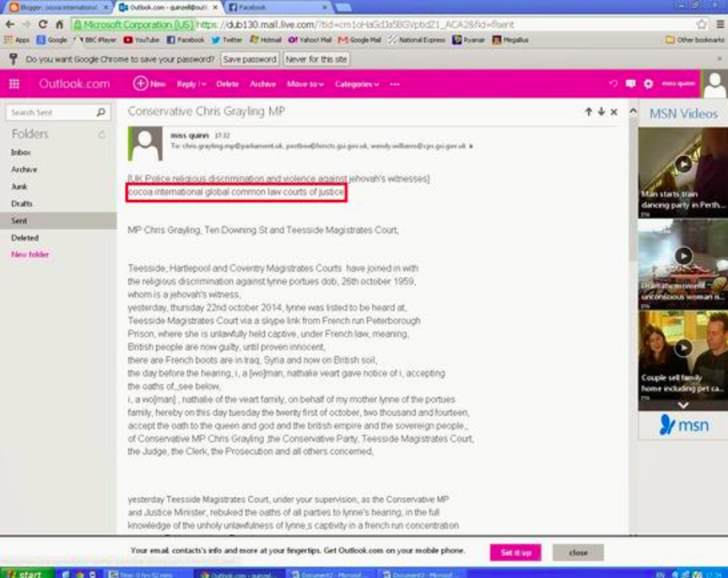Open the Categories dropdown
This screenshot has height=578, width=728.
click(357, 84)
